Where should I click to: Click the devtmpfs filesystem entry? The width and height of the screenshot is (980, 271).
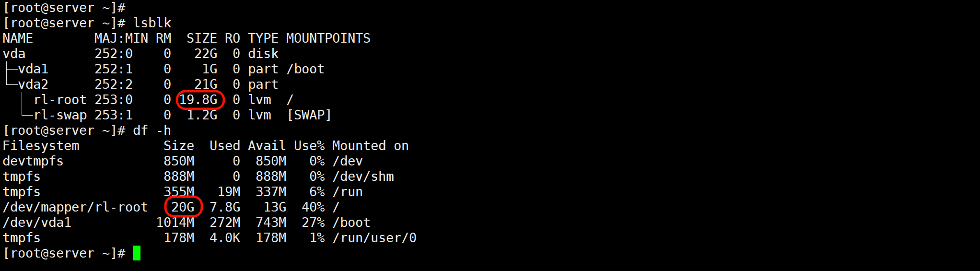click(33, 161)
